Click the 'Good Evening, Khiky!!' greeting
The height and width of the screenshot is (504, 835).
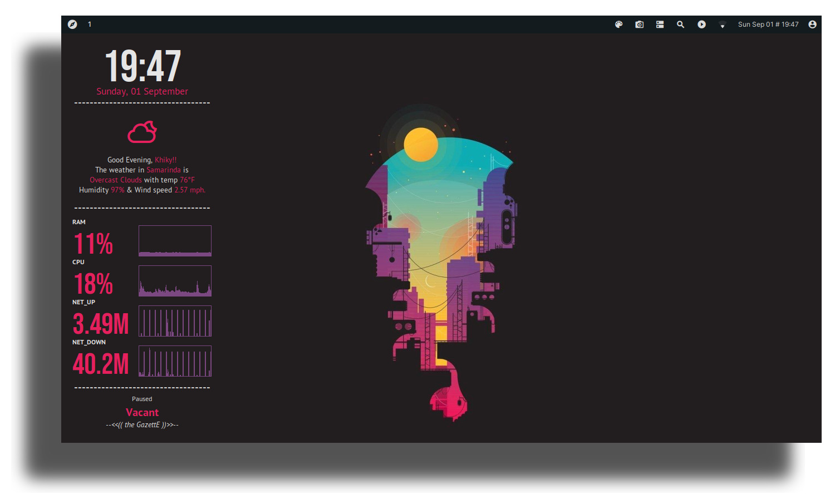tap(142, 160)
